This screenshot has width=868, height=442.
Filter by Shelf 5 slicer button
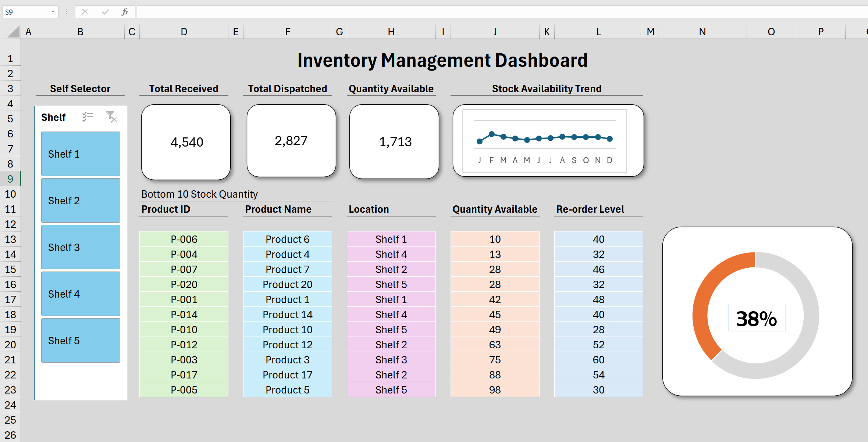pos(81,340)
